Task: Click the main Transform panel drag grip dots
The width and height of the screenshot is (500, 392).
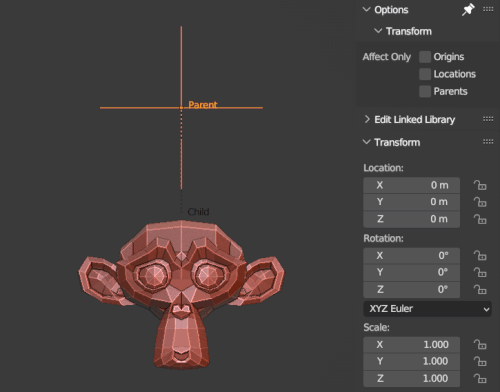Action: point(488,142)
